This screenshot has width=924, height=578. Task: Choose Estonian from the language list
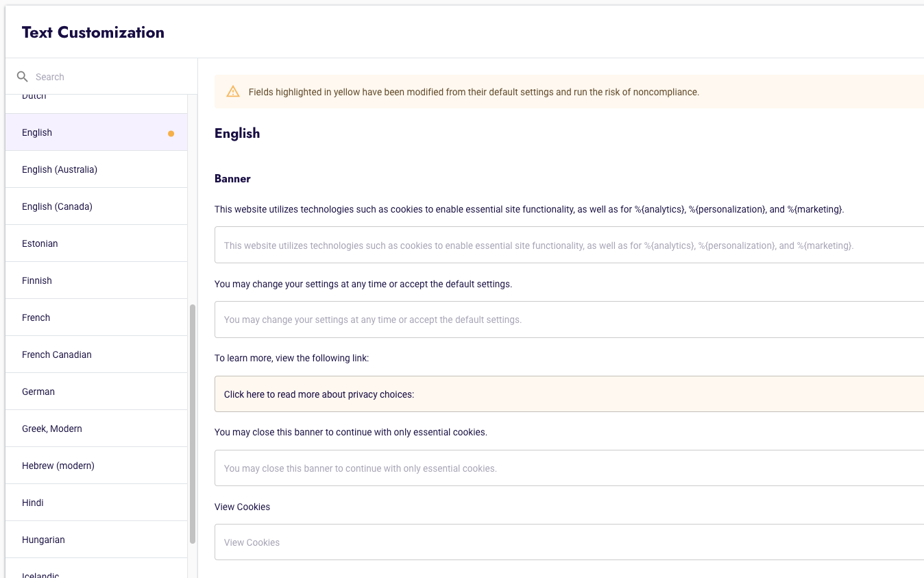[x=96, y=243]
